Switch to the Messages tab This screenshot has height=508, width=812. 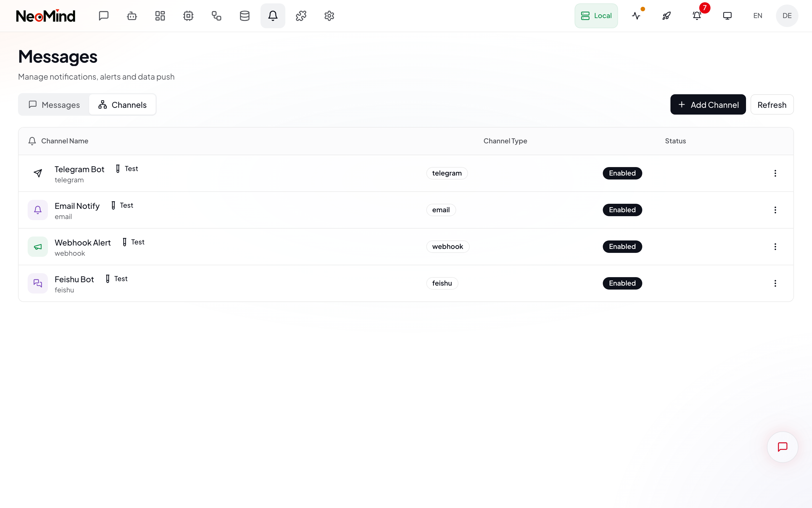coord(54,105)
